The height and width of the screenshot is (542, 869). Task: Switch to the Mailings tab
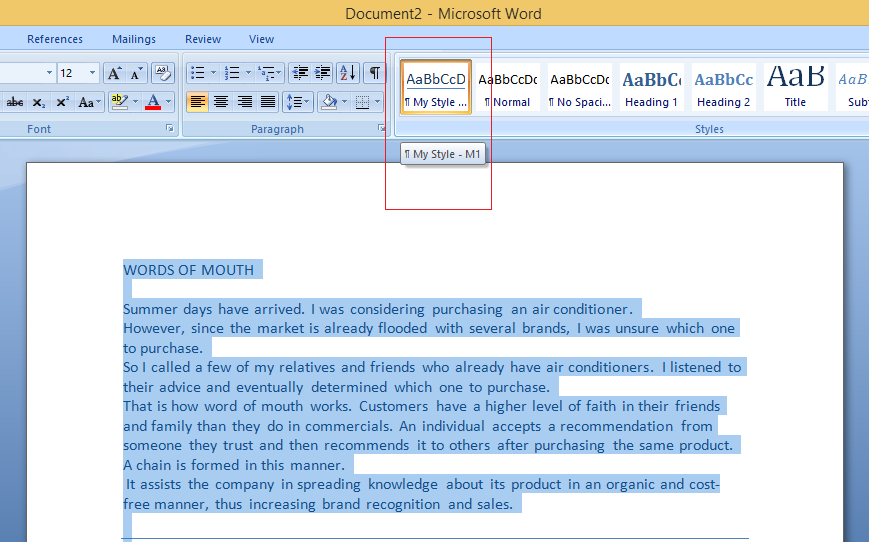134,39
